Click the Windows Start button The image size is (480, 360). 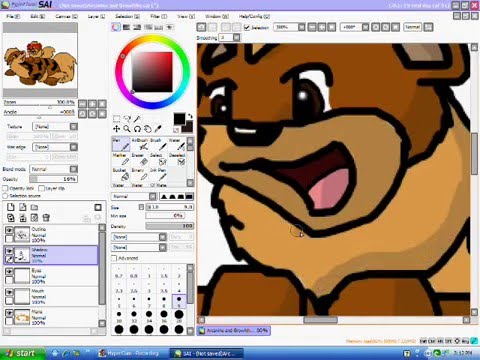(22, 353)
